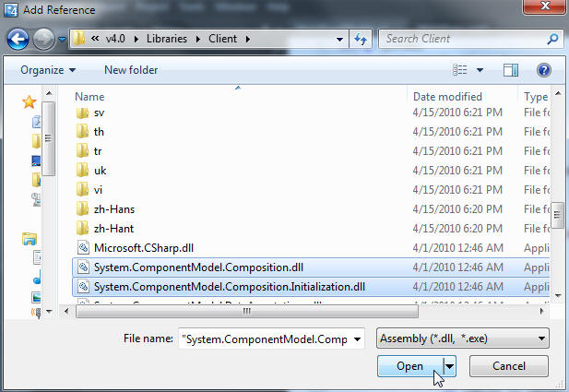Open recent locations dropdown beside Forward arrow
The image size is (569, 392).
(x=63, y=39)
